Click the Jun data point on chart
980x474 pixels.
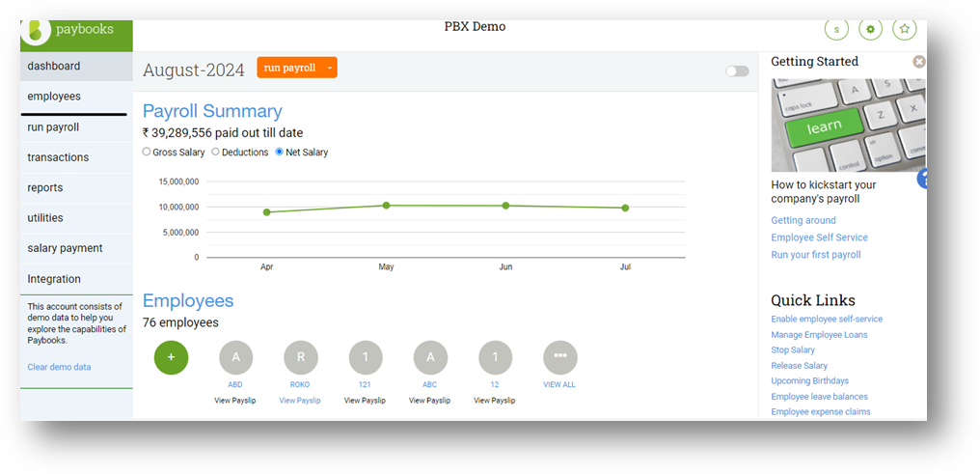505,205
